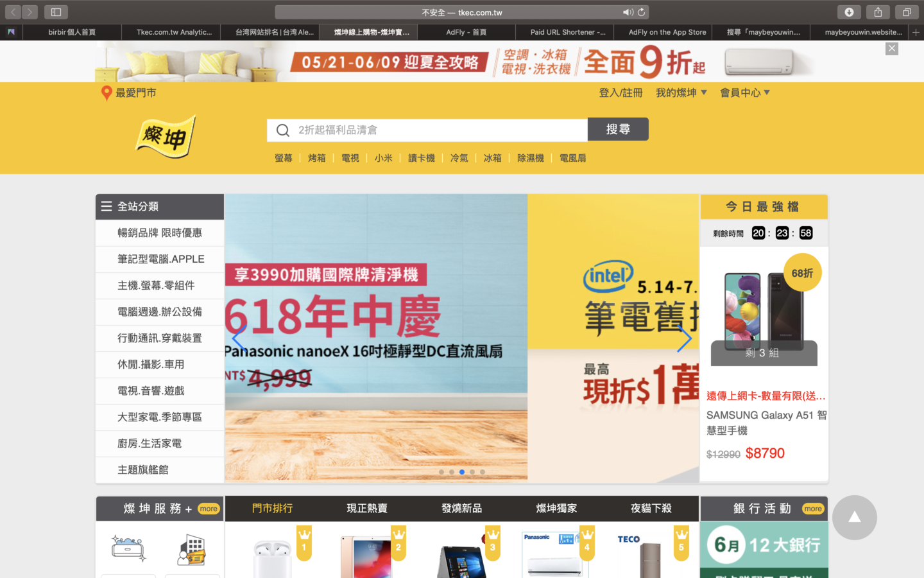Click the 讀卡機 keyword link
This screenshot has width=924, height=578.
pos(422,158)
